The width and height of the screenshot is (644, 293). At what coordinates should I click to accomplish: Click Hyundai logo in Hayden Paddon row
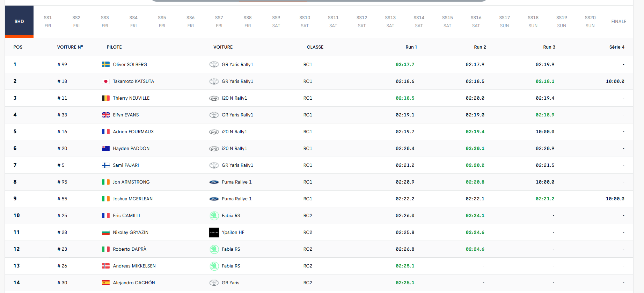pos(214,149)
